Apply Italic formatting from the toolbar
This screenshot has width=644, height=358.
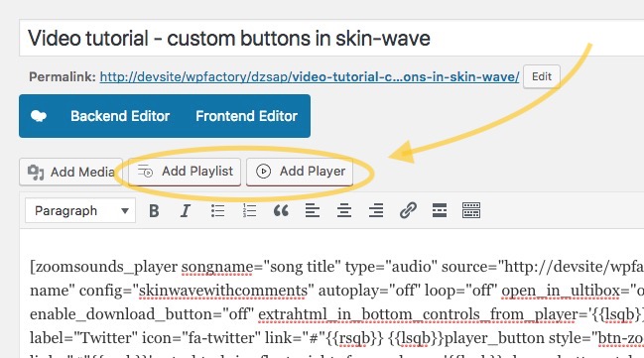186,211
